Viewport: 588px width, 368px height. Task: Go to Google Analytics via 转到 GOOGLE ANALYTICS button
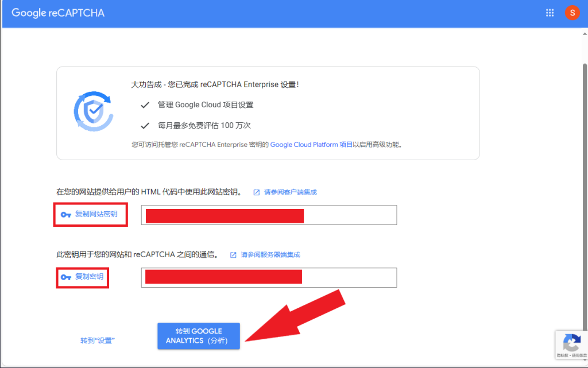click(x=198, y=336)
